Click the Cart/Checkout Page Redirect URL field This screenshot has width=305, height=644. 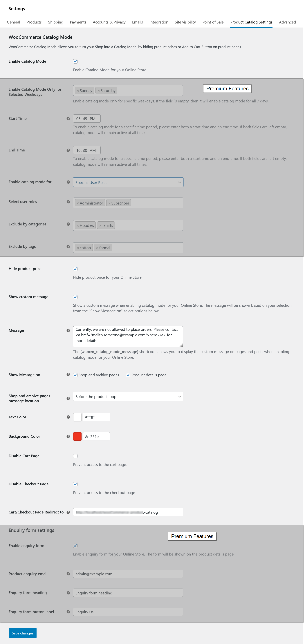coord(128,512)
